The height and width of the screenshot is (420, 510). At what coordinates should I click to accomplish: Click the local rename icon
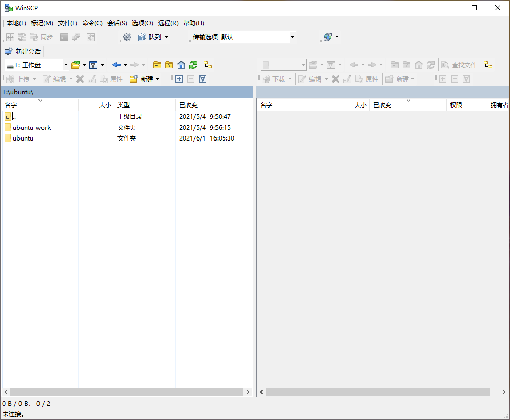coord(92,79)
